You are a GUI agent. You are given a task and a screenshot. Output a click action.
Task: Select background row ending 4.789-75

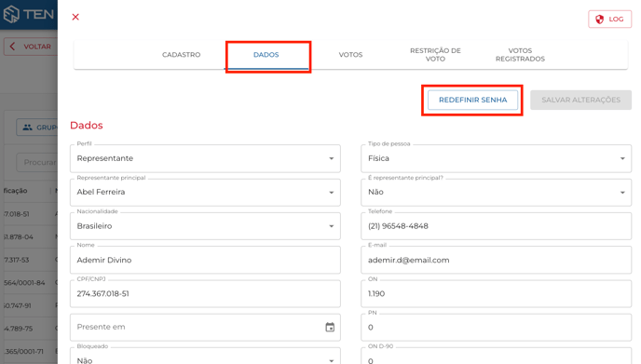pos(31,329)
